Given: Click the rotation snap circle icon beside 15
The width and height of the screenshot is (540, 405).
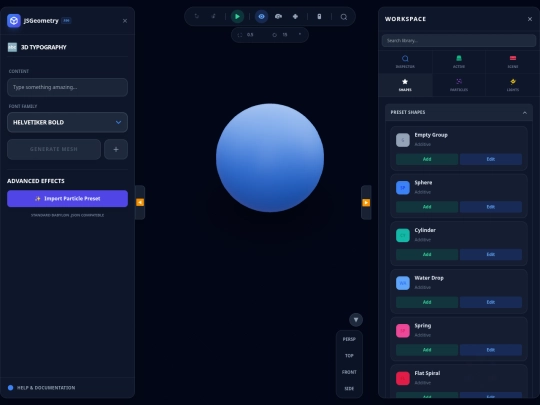Looking at the screenshot, I should click(x=274, y=35).
